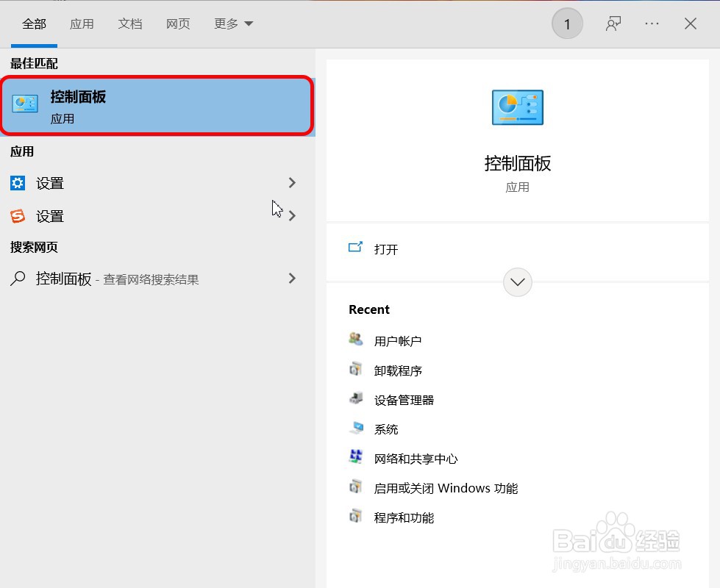Click the feedback person icon near top right
The height and width of the screenshot is (588, 720).
point(613,23)
